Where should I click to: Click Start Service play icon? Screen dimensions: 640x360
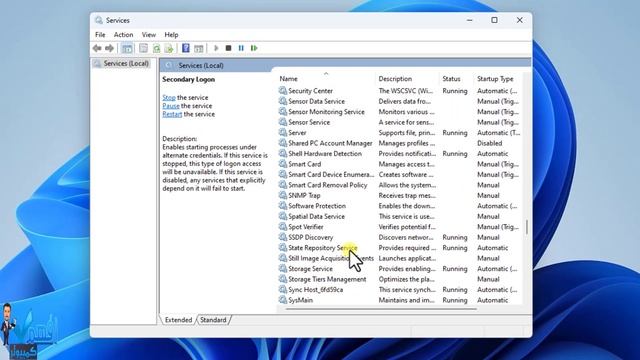(216, 48)
